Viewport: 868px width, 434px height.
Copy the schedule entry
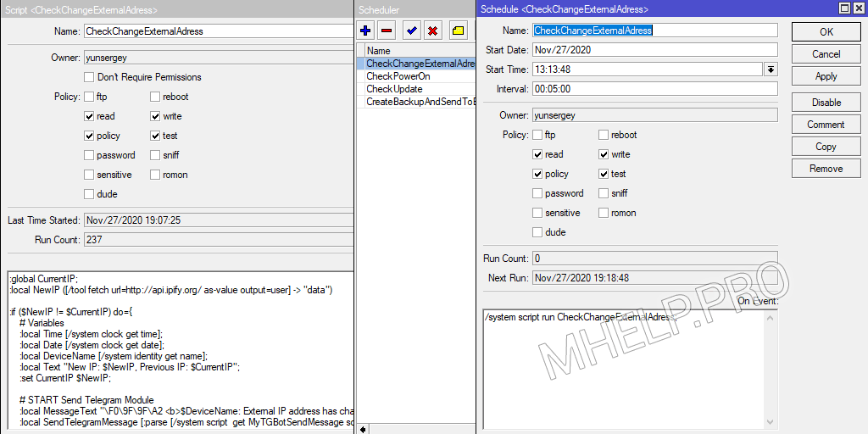(826, 147)
